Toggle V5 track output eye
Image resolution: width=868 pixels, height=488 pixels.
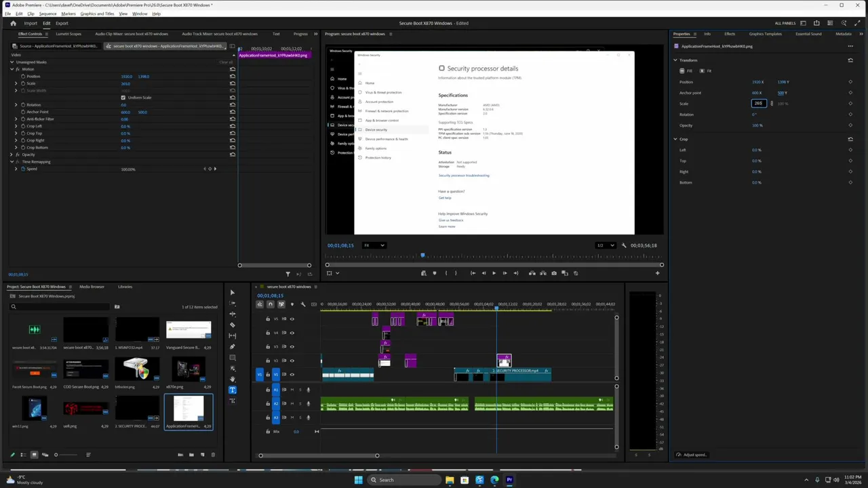pos(292,319)
